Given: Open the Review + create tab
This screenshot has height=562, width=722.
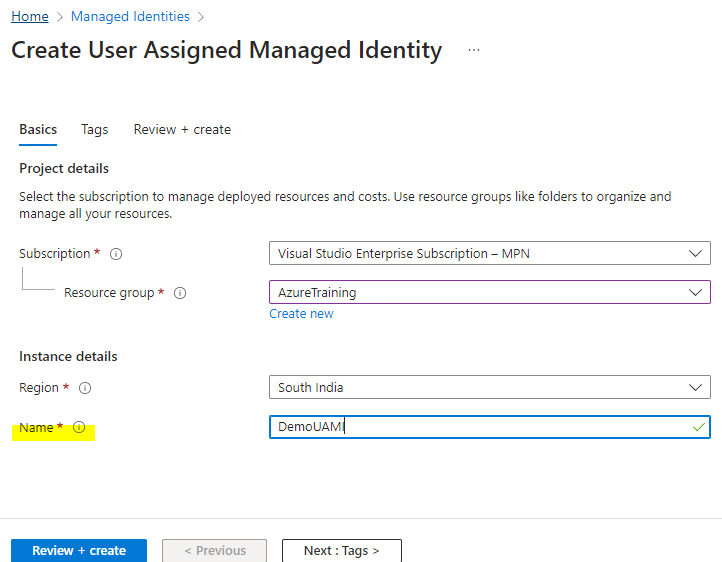Looking at the screenshot, I should pos(182,130).
